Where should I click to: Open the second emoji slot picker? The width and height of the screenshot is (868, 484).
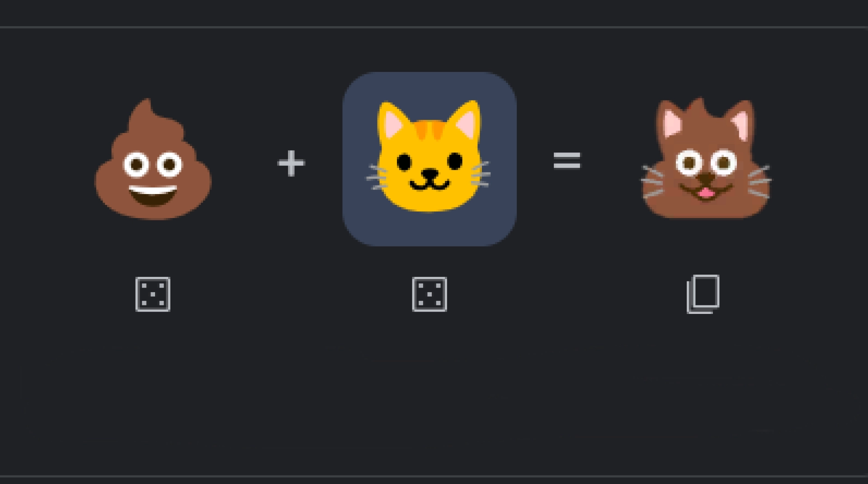pos(429,159)
